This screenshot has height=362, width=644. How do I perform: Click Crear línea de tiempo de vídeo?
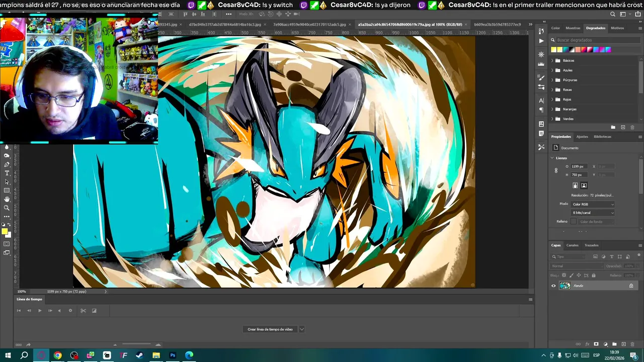pos(270,329)
